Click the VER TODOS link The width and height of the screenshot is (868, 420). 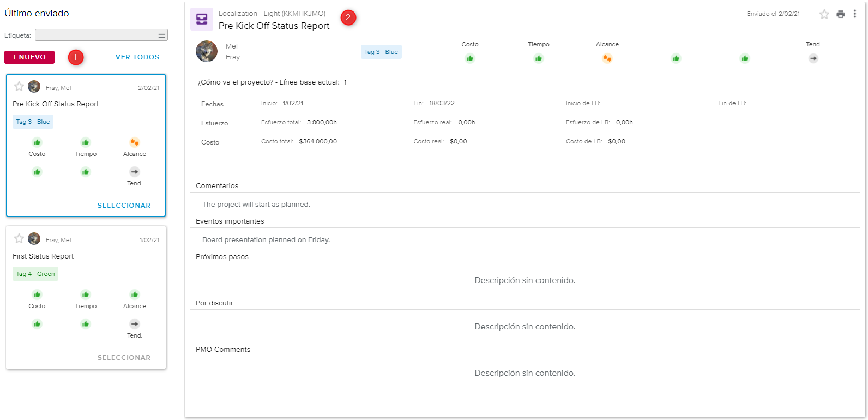click(137, 57)
